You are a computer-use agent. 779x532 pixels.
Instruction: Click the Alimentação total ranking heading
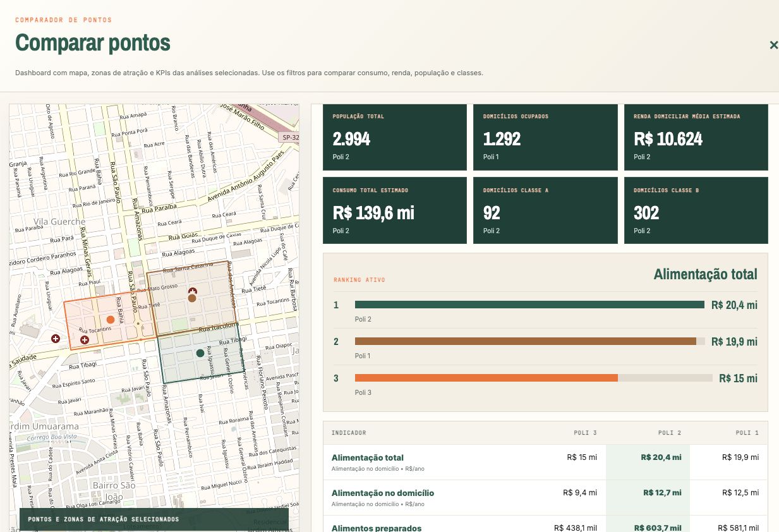[x=705, y=274]
